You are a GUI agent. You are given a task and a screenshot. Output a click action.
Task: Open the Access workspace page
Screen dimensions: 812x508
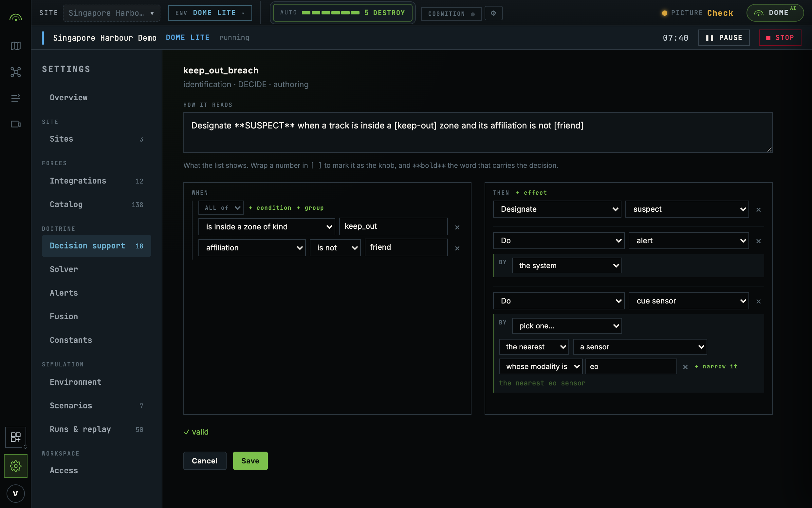(x=96, y=471)
